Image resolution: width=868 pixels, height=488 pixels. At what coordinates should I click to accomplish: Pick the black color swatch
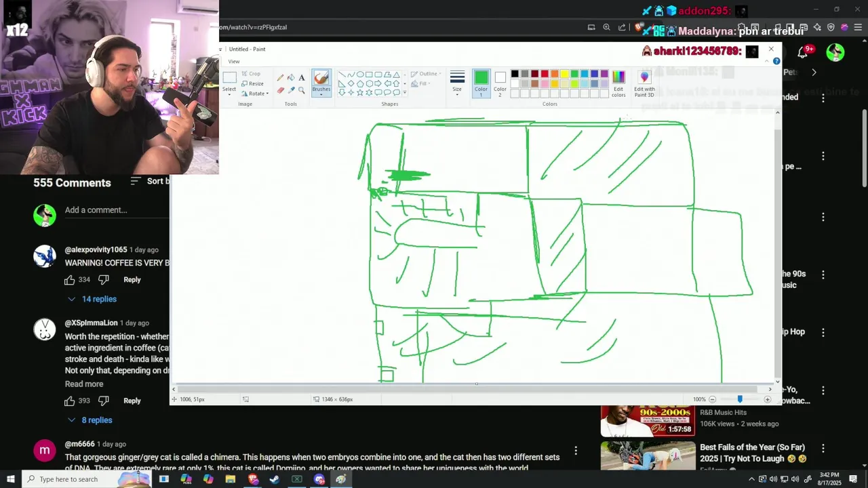[x=515, y=74]
